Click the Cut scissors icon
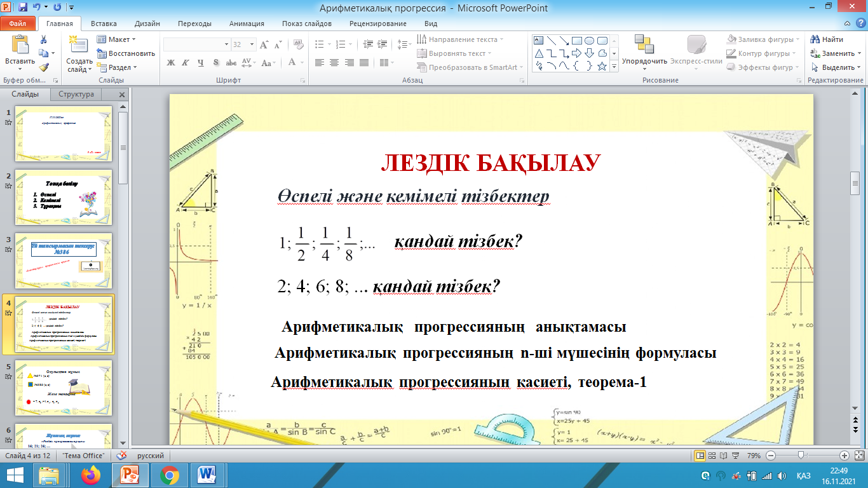 tap(43, 39)
